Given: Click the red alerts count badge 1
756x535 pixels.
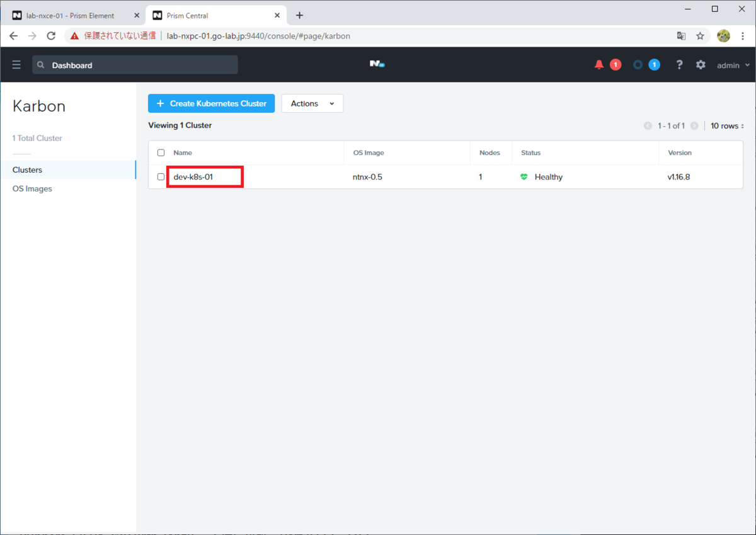Looking at the screenshot, I should coord(616,65).
